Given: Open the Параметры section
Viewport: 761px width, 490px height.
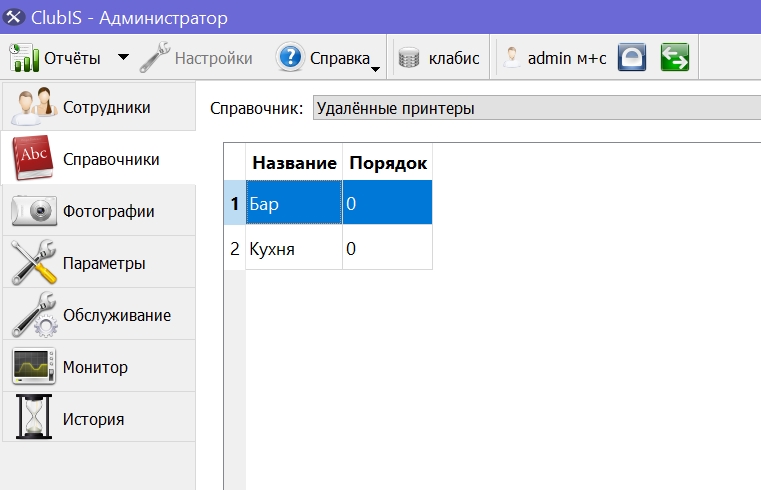Looking at the screenshot, I should (x=99, y=263).
